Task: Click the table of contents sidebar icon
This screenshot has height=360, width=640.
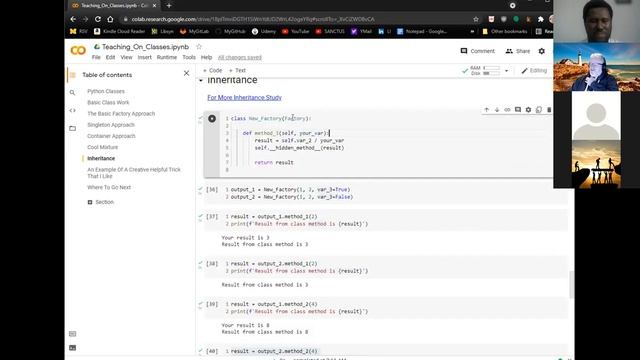Action: [x=73, y=75]
